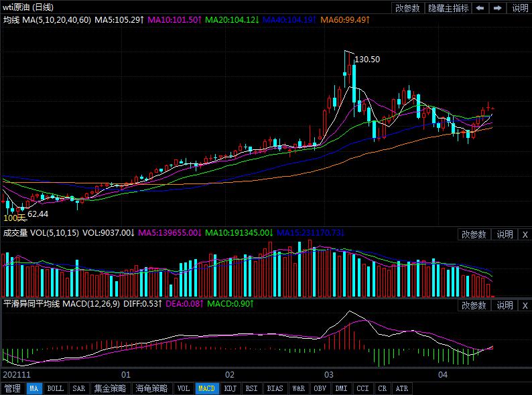Close the MACD panel with X
The width and height of the screenshot is (532, 395).
coord(525,305)
